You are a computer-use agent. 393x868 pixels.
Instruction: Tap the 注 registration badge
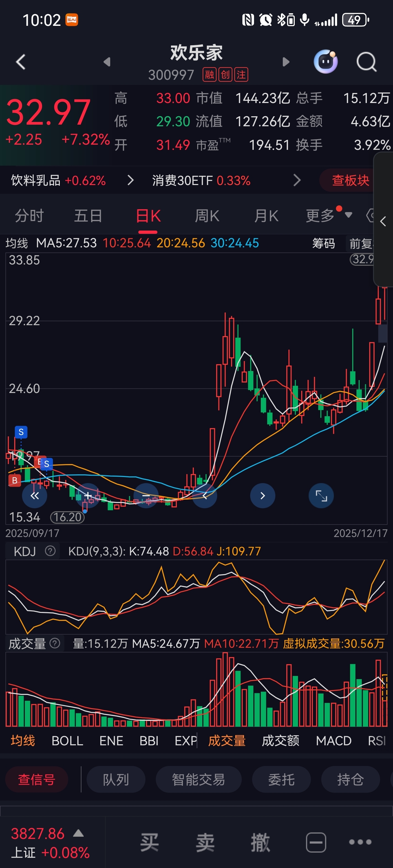click(x=241, y=75)
